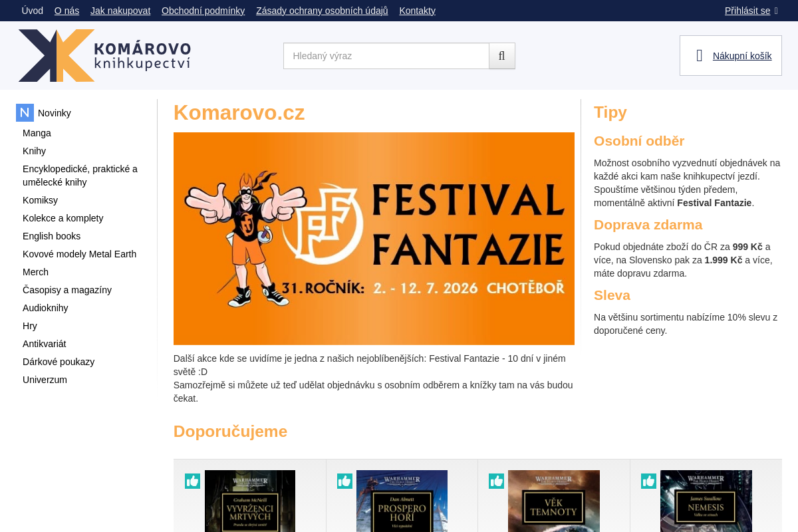Open Nemesis book cover
The width and height of the screenshot is (798, 532).
tap(706, 501)
